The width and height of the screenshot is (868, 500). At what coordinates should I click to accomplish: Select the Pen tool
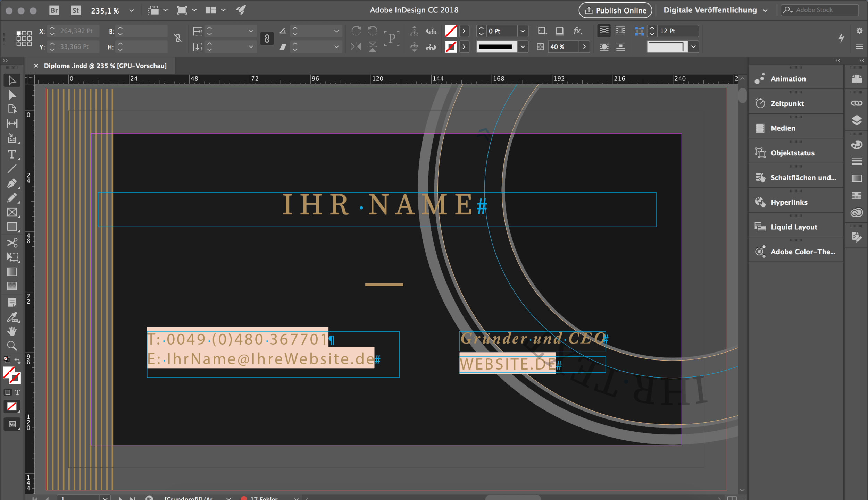(x=12, y=183)
